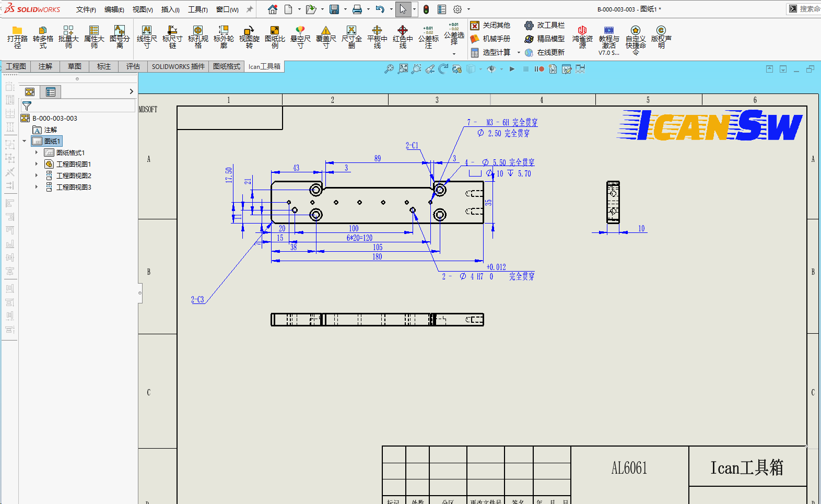Screen dimensions: 821x504
Task: Toggle the Hide/Show Items eye icon
Action: click(x=491, y=69)
